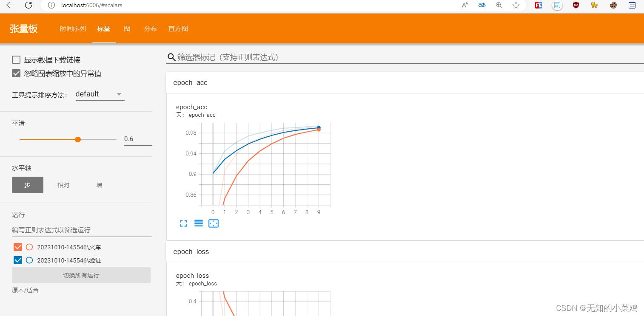Uncheck the 20231010-145546\验证 run checkbox

(x=18, y=260)
